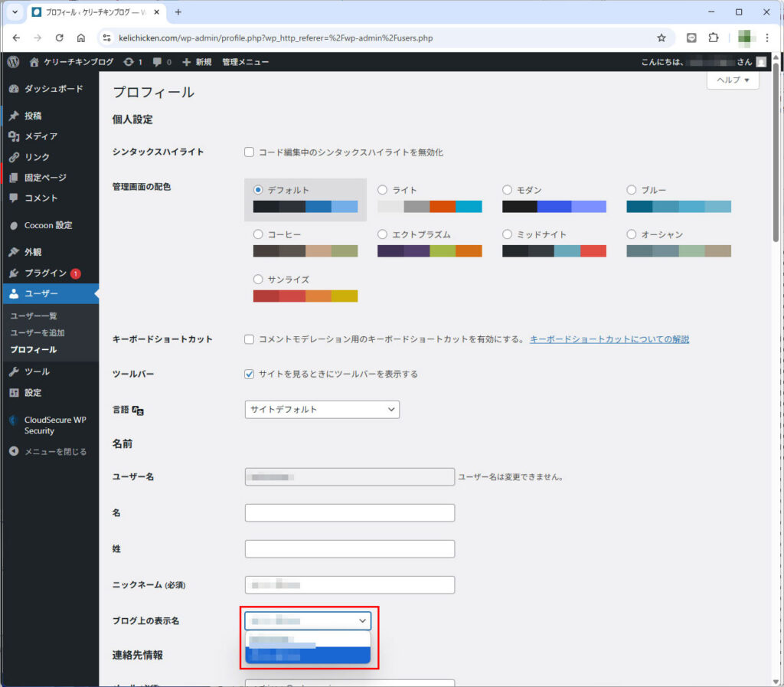Select the ライト color scheme radio
Image resolution: width=784 pixels, height=687 pixels.
click(x=383, y=190)
